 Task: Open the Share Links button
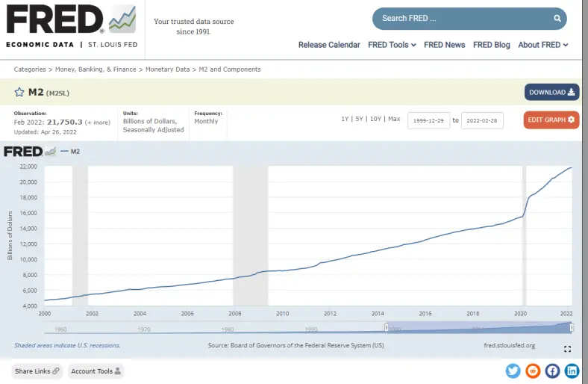click(x=37, y=371)
